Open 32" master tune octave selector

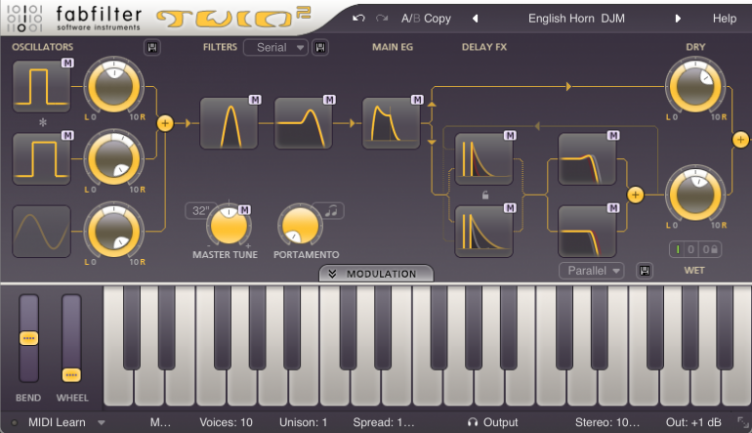200,211
